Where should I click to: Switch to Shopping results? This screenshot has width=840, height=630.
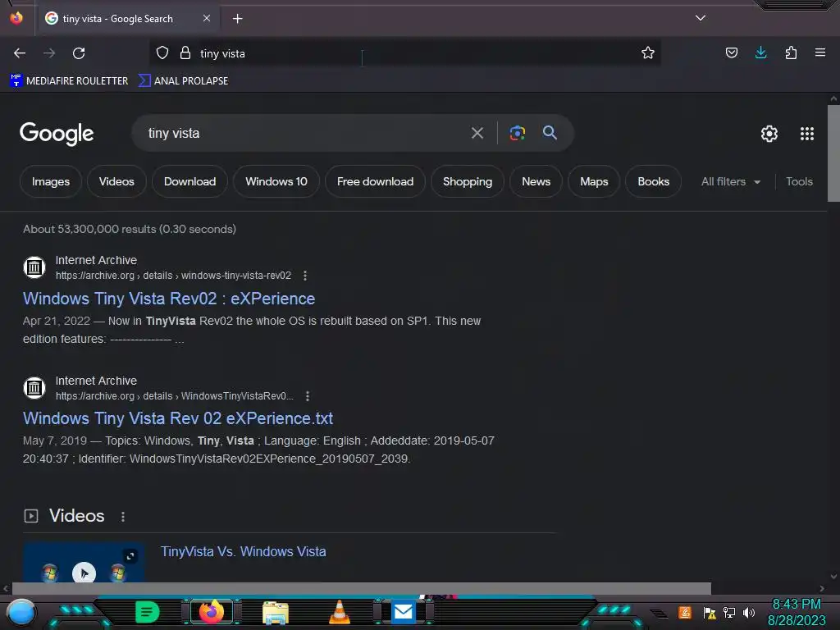[x=467, y=181]
